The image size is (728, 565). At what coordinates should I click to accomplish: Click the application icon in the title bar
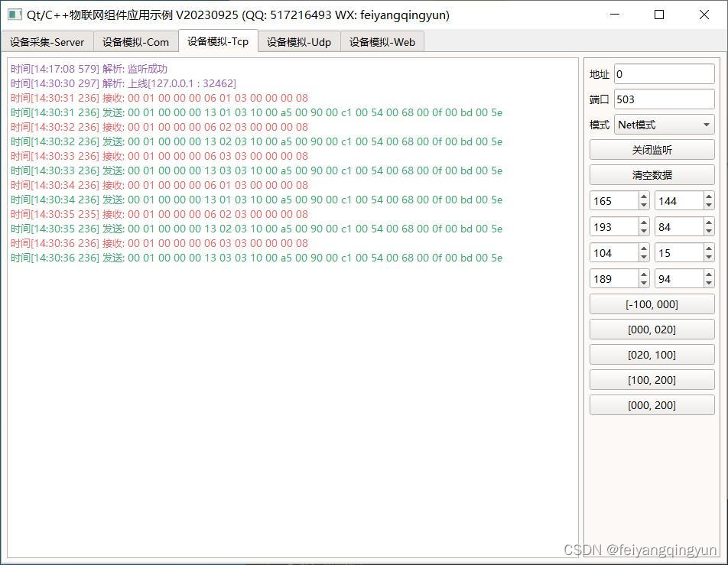pos(15,15)
